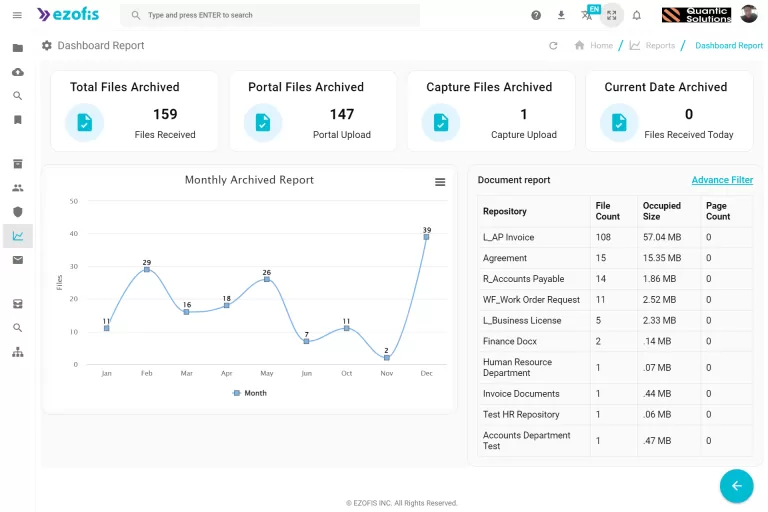Open the hamburger menu in top bar
Screen dimensions: 768x512
[x=17, y=15]
